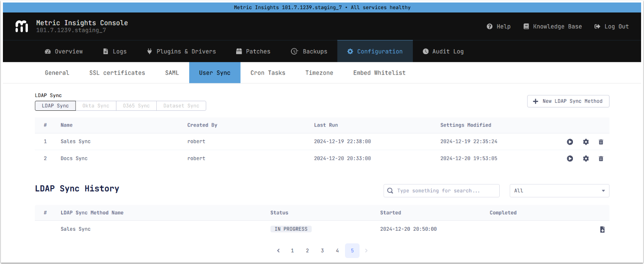
Task: Click New LDAP Sync Method button
Action: pos(568,101)
